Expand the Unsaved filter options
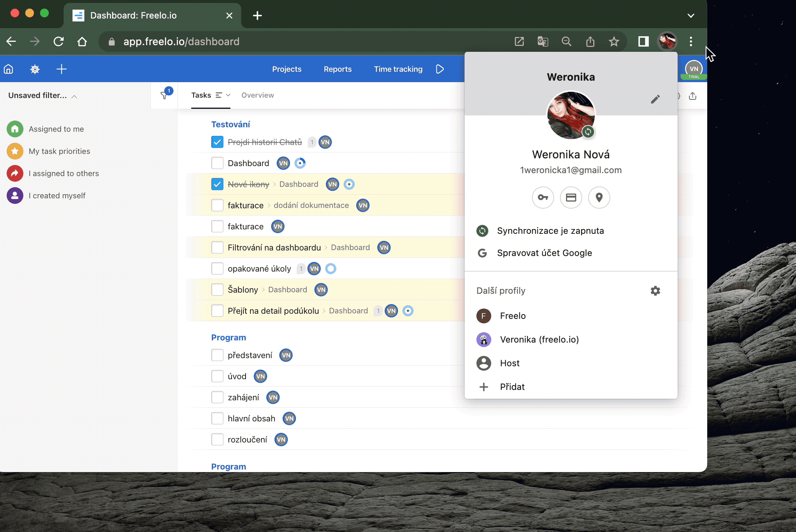 coord(75,96)
